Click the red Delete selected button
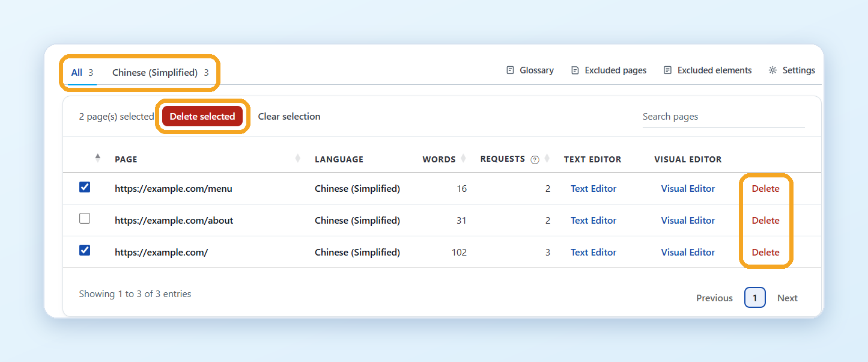 (x=202, y=117)
